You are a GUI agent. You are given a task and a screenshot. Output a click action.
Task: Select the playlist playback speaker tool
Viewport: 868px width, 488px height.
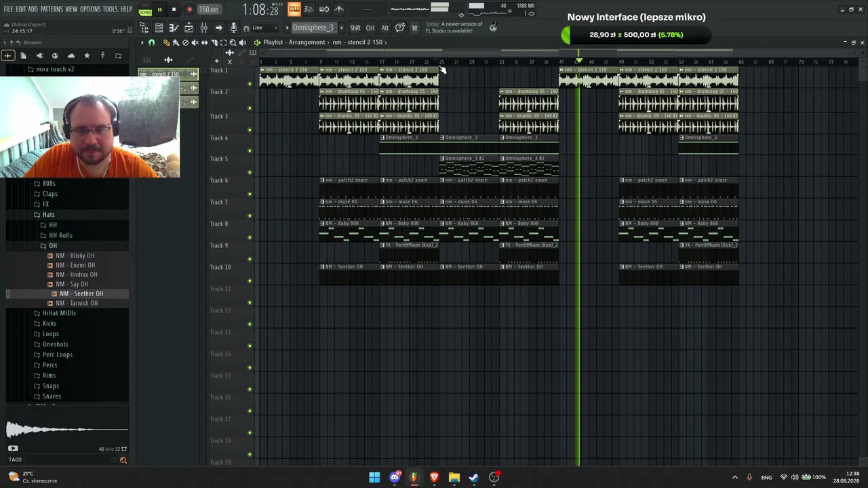click(x=242, y=43)
